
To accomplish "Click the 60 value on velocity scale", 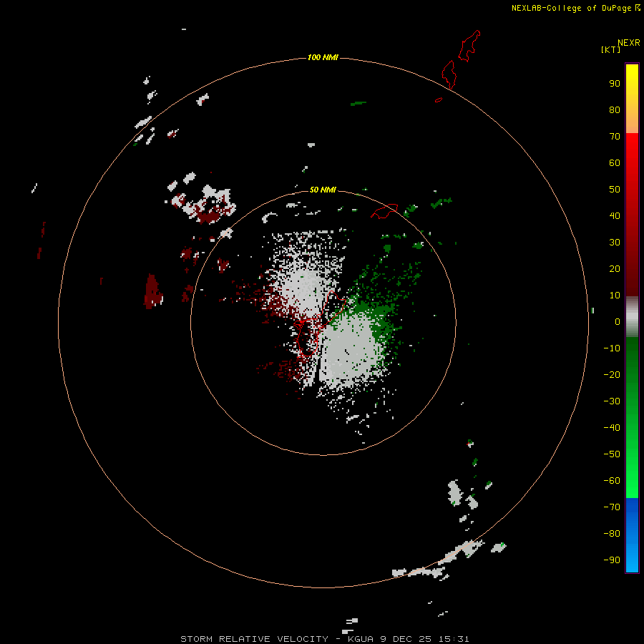I will (615, 163).
